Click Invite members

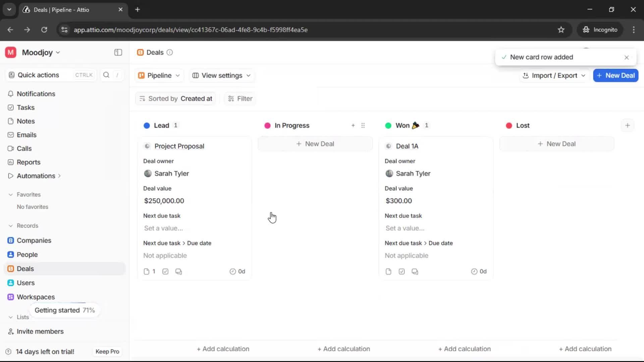(39, 331)
